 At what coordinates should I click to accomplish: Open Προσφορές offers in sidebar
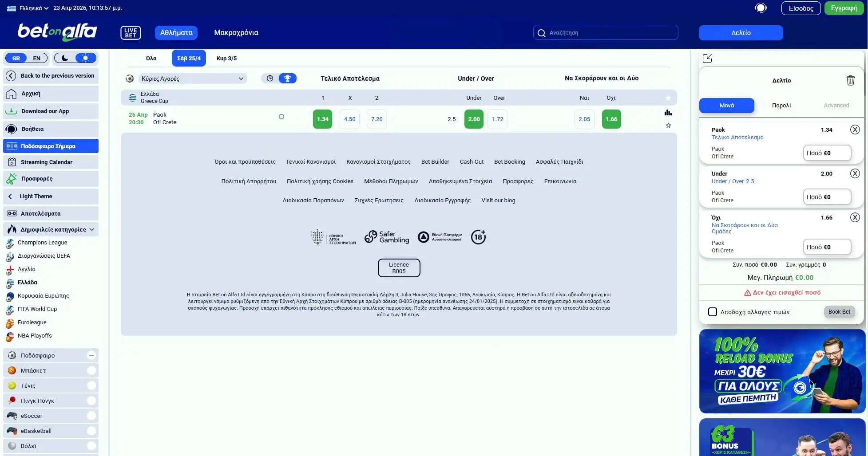pos(51,179)
